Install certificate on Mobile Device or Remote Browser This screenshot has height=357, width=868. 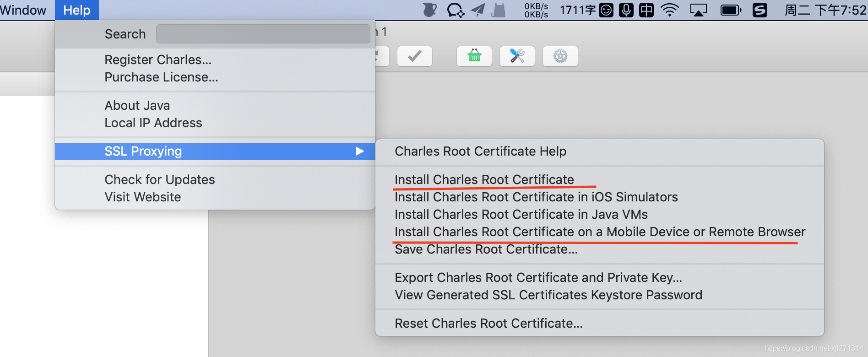pyautogui.click(x=600, y=232)
